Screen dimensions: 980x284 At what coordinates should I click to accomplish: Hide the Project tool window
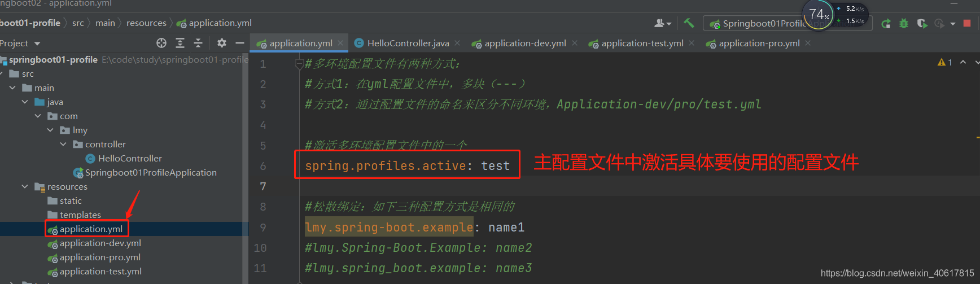pyautogui.click(x=240, y=43)
